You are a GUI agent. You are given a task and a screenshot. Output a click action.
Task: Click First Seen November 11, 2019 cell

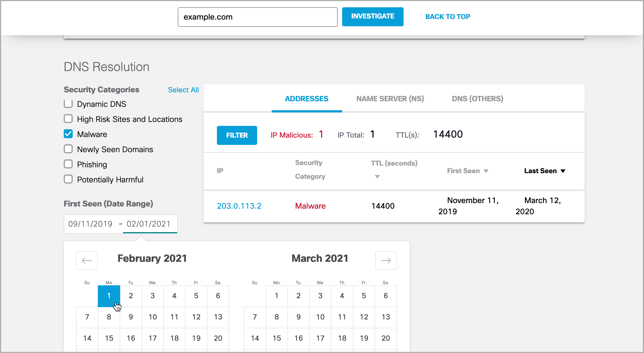point(468,206)
